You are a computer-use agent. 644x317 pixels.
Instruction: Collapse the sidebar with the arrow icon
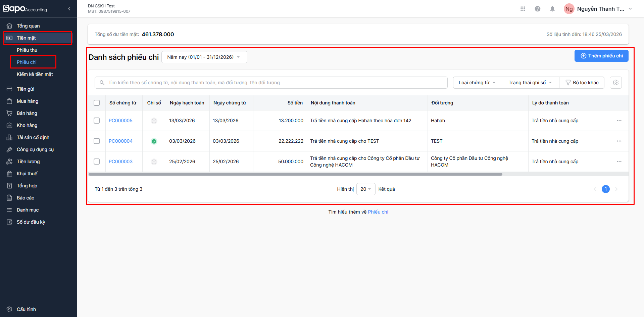[x=69, y=9]
